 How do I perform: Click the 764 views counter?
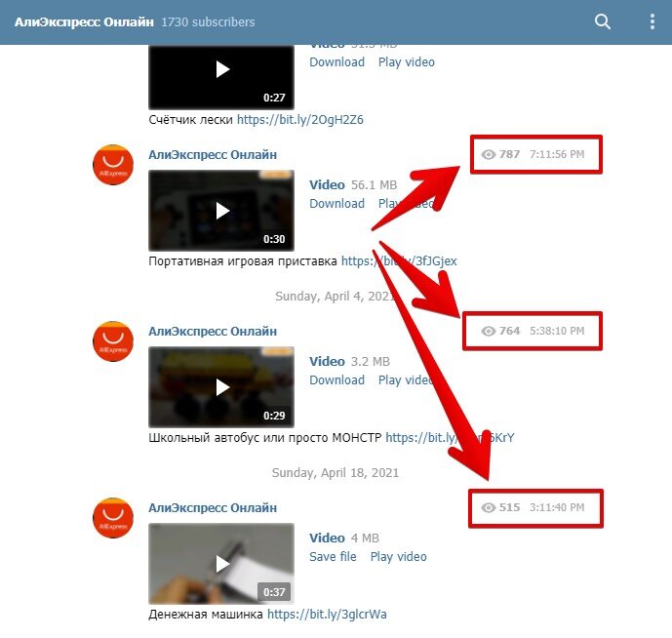500,331
